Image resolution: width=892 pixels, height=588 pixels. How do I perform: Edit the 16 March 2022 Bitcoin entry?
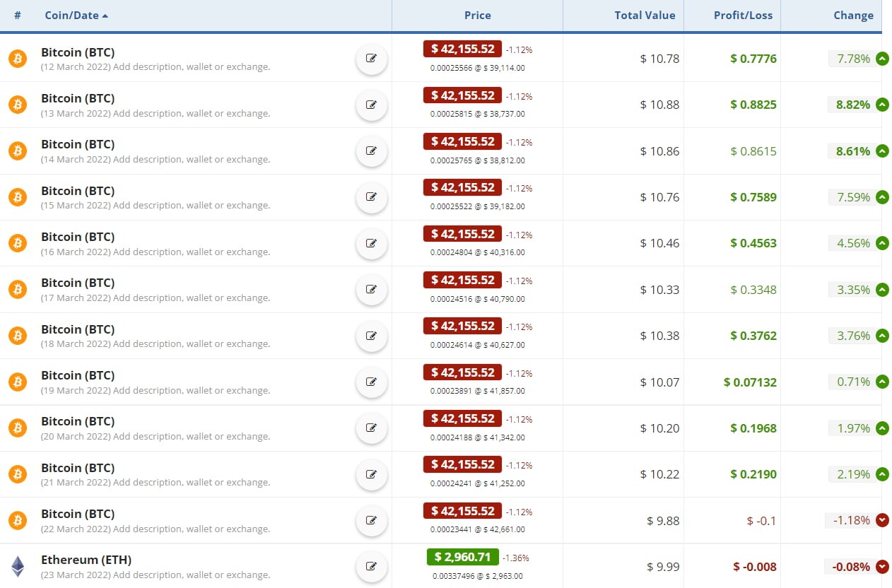[x=371, y=243]
